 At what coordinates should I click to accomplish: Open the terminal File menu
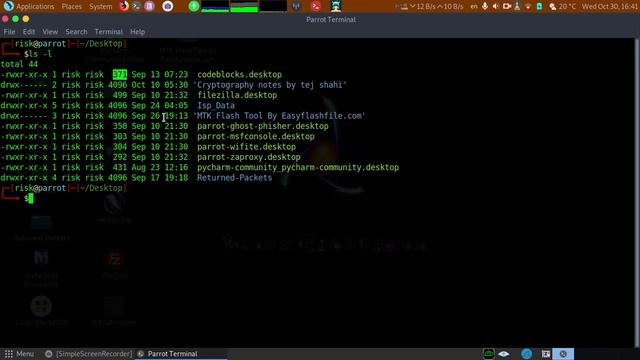(9, 31)
